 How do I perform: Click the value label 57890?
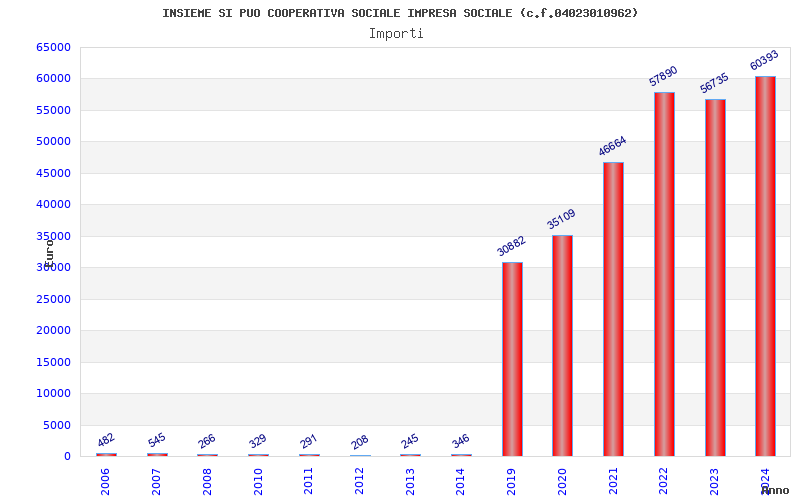[x=663, y=76]
